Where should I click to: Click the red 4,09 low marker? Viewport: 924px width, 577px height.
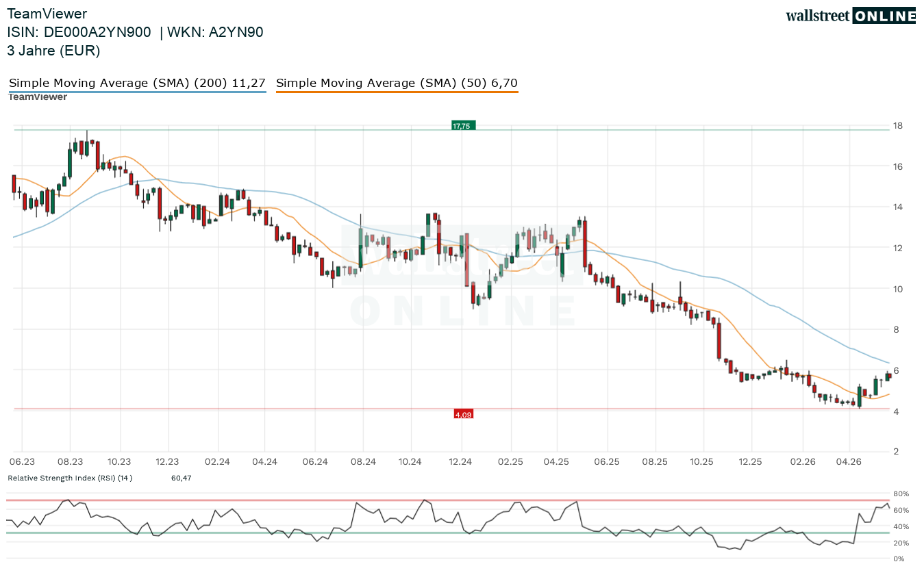(464, 414)
